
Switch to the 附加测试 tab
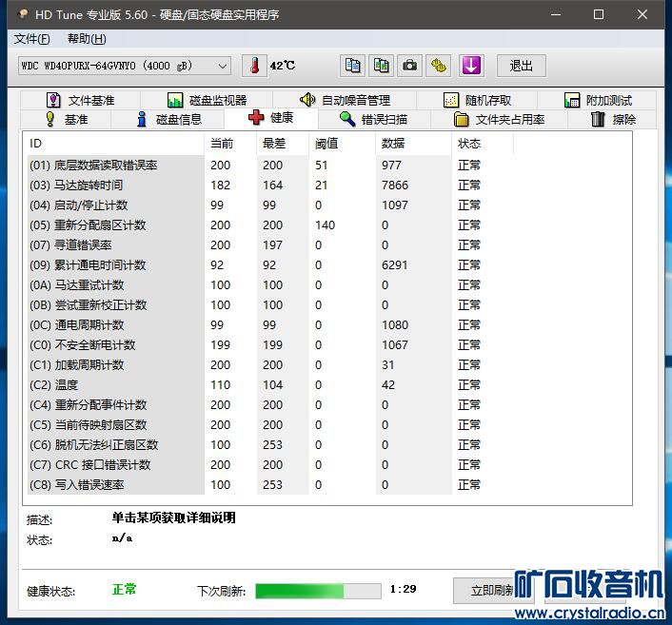pyautogui.click(x=598, y=100)
